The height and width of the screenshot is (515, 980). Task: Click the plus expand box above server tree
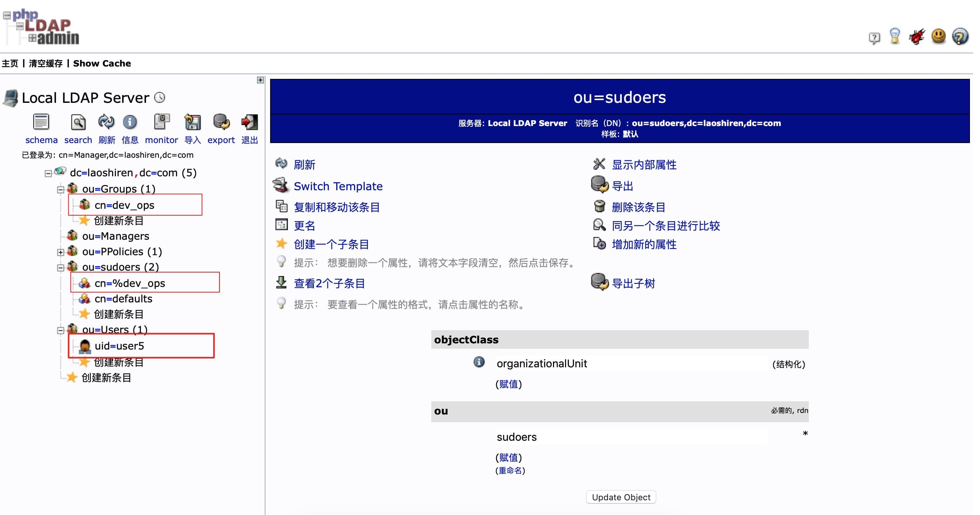(260, 80)
